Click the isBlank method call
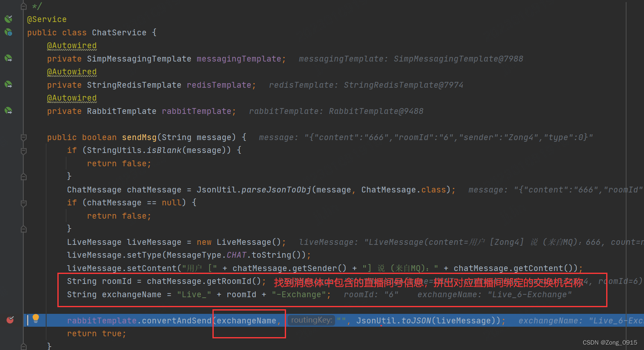The height and width of the screenshot is (350, 644). point(164,150)
